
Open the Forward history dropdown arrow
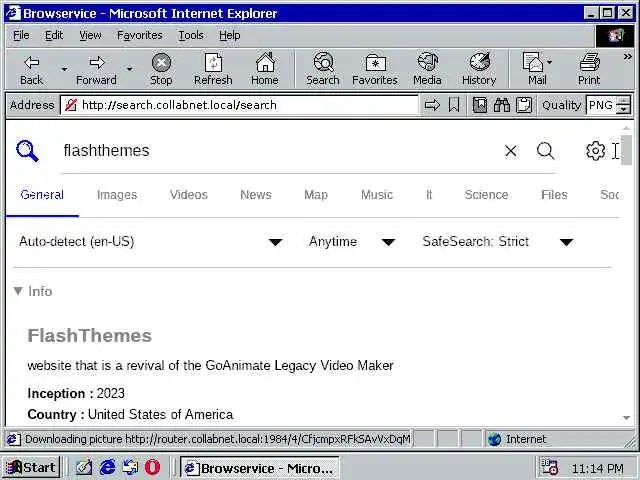(x=129, y=69)
